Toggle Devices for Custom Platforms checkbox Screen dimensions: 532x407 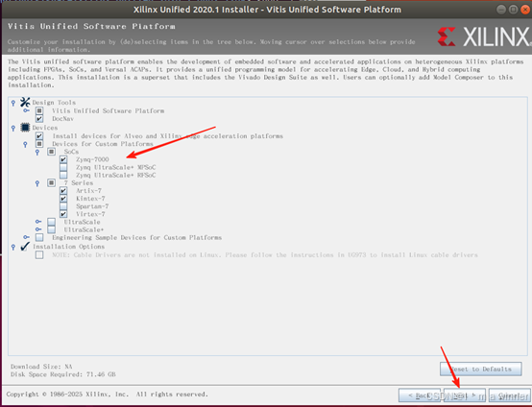(39, 144)
